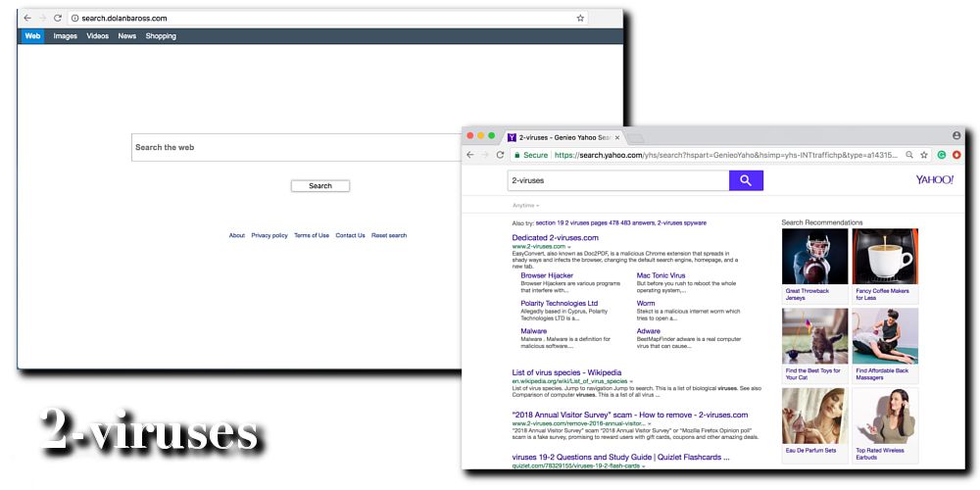Viewport: 980px width, 490px height.
Task: Open the Anytime filter dropdown
Action: [525, 206]
